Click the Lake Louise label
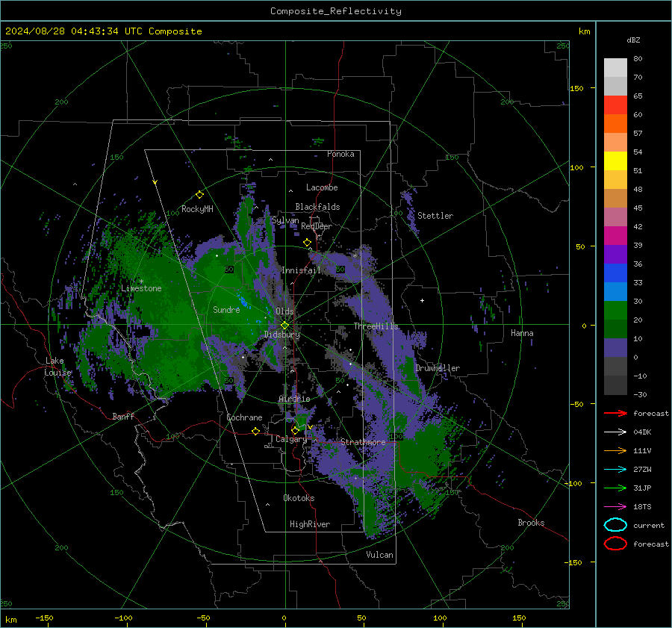This screenshot has width=672, height=628. pos(57,367)
